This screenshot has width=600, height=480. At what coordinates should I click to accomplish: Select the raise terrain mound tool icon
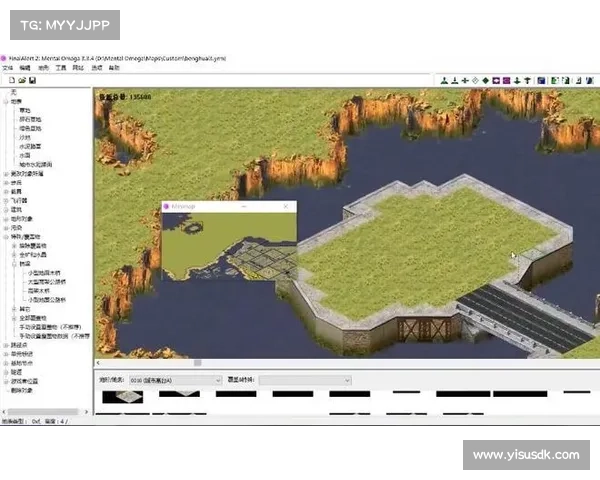click(x=444, y=80)
